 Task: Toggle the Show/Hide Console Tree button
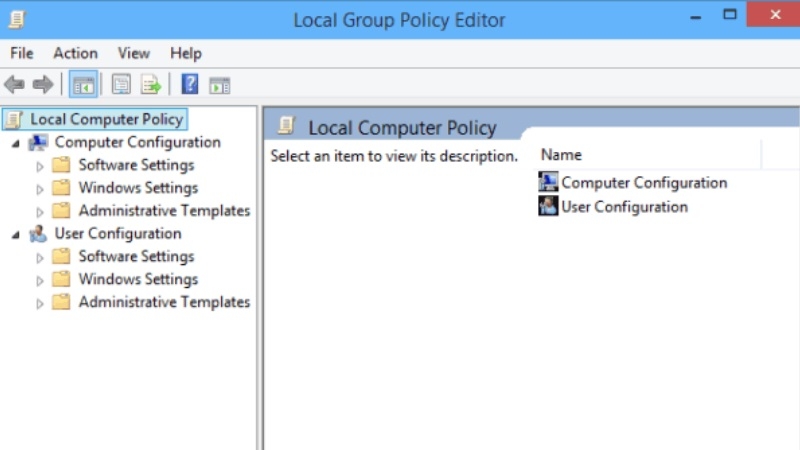pos(84,85)
